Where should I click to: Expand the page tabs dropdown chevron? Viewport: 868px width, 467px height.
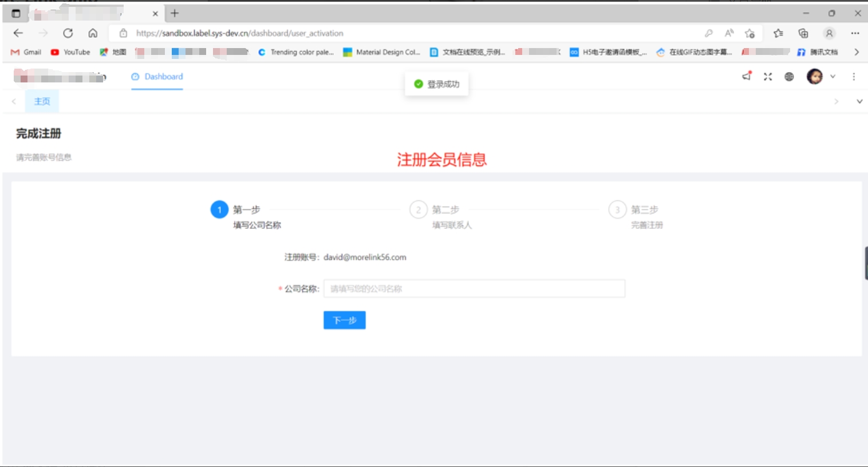(x=859, y=101)
